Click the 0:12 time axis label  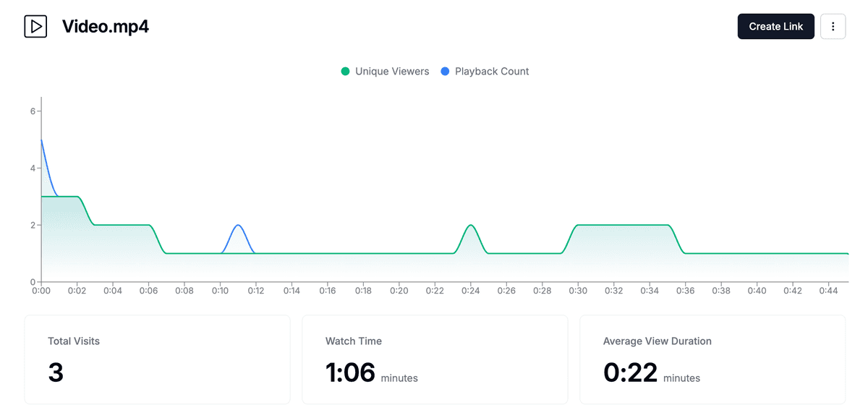click(x=256, y=291)
